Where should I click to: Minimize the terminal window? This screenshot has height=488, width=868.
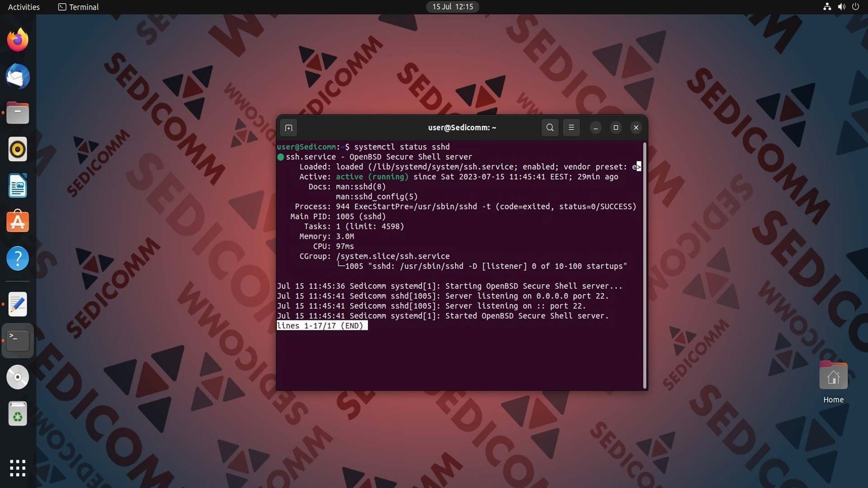click(x=595, y=128)
